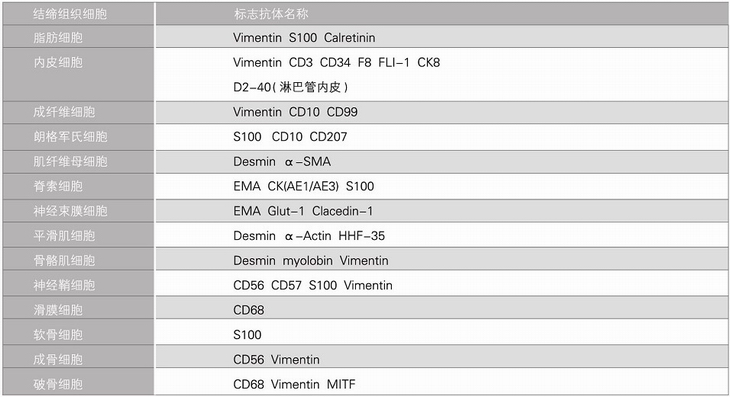Click the Vimentin S100 Calretinin cell
The height and width of the screenshot is (397, 730).
tap(442, 37)
